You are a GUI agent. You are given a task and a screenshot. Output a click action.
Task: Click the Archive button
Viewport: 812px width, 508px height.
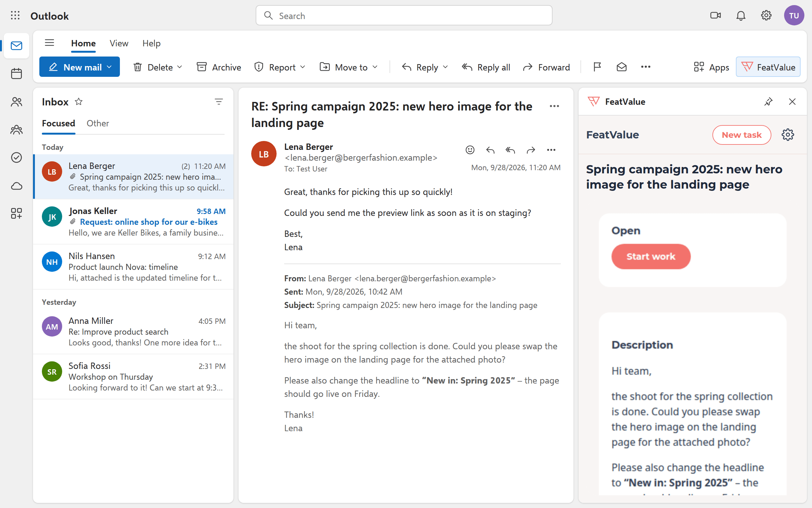219,67
